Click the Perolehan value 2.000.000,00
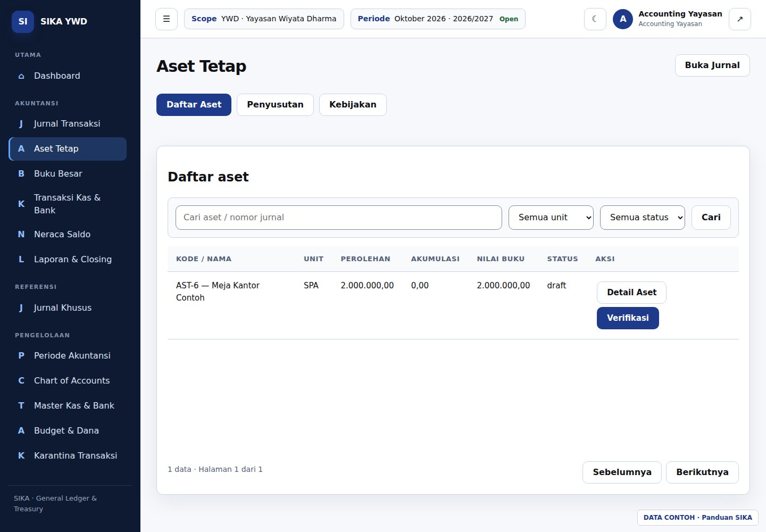The height and width of the screenshot is (532, 766). pos(367,286)
